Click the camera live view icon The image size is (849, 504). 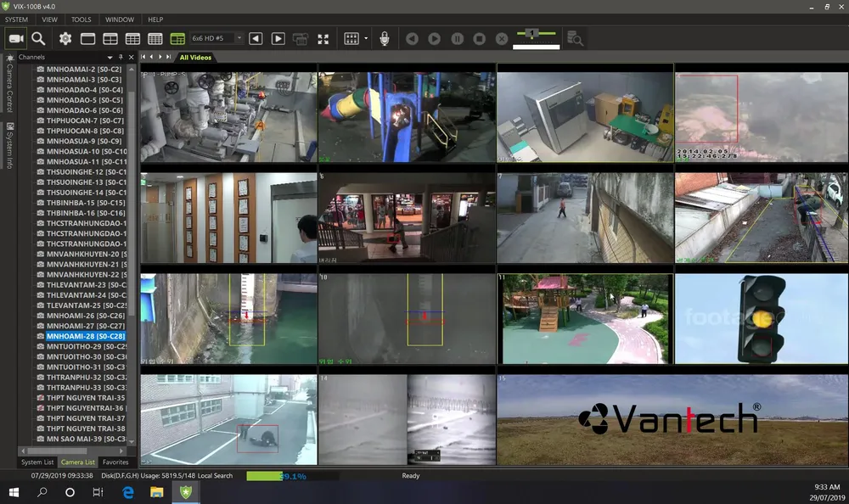[16, 38]
